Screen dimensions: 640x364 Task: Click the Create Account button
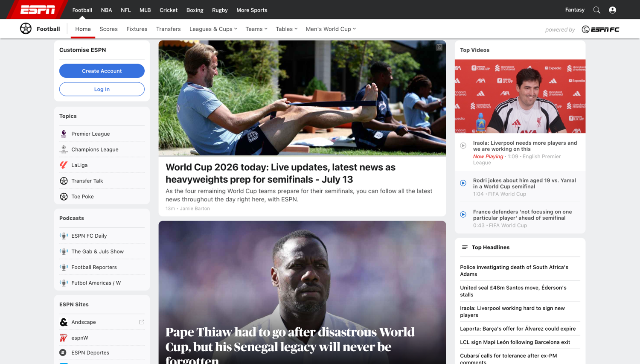click(x=102, y=71)
